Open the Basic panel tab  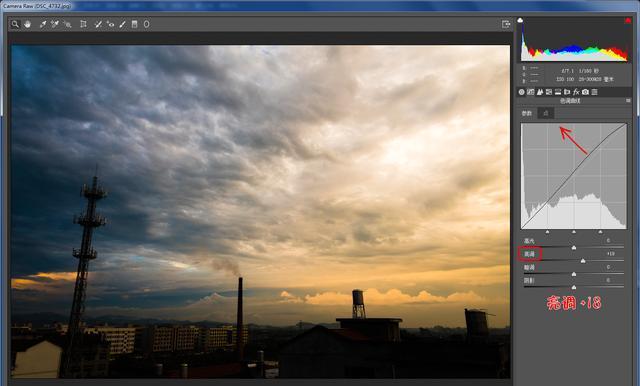[x=522, y=92]
